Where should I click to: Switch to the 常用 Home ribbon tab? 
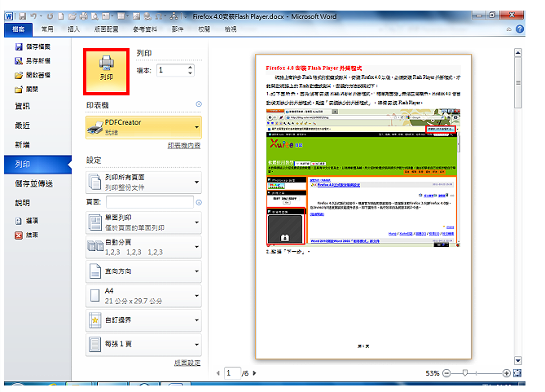(x=47, y=29)
